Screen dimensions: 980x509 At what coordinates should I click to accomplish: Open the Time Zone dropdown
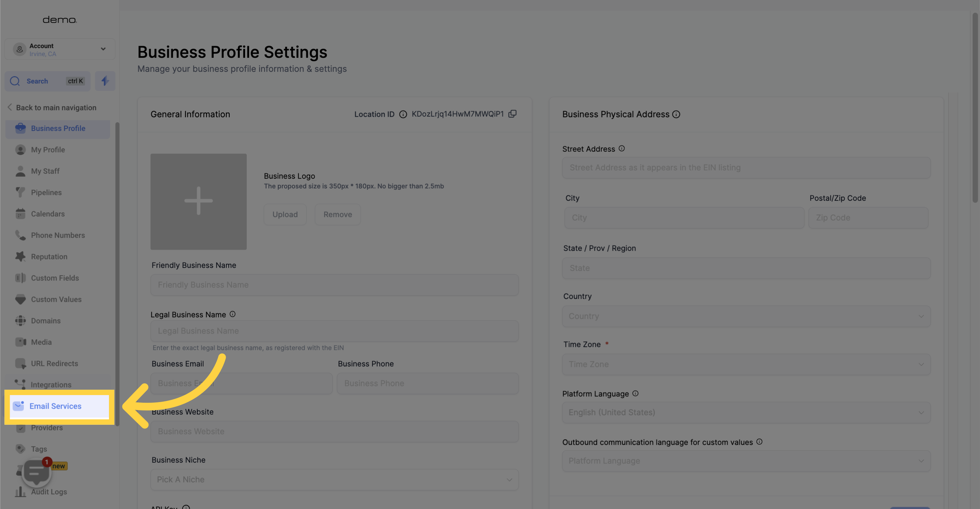point(746,364)
